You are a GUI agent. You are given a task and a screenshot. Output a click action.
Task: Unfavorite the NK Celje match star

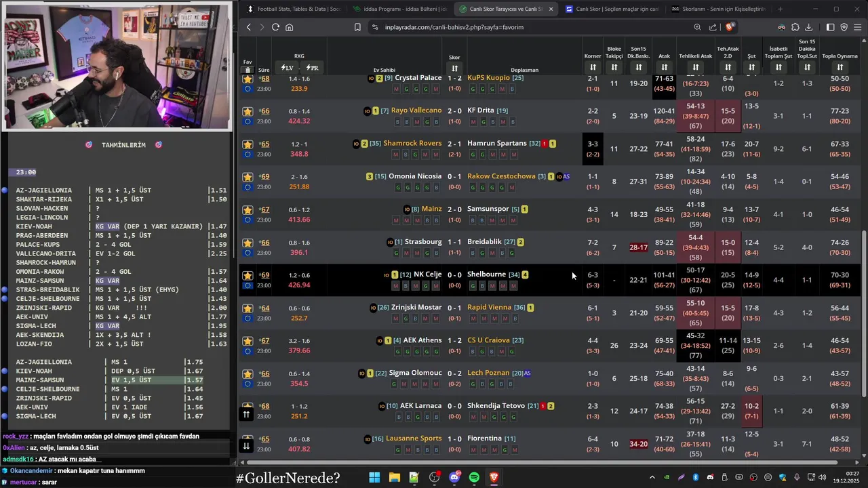point(248,275)
